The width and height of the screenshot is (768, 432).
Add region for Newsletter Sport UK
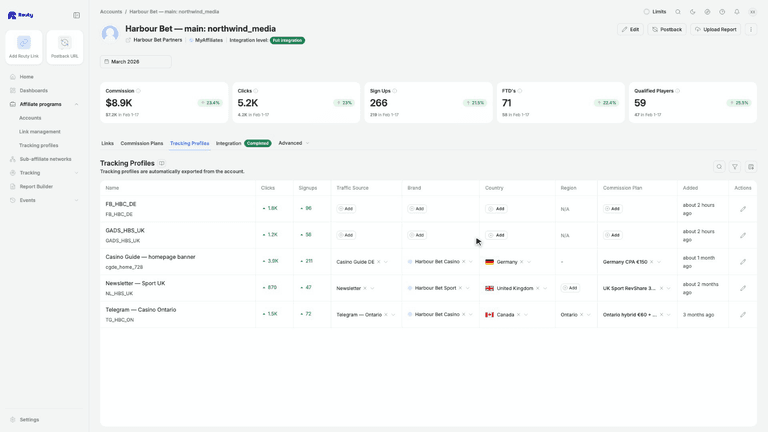coord(570,288)
